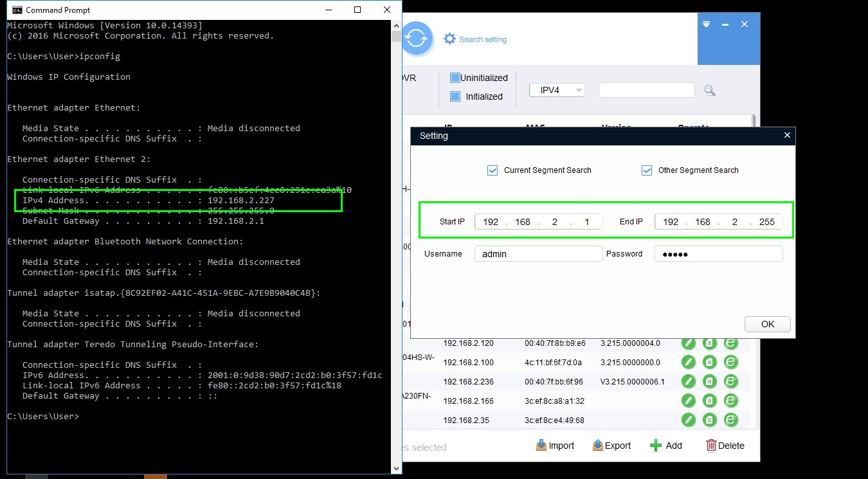Select the IP cell 192.168.2.100

pos(468,363)
